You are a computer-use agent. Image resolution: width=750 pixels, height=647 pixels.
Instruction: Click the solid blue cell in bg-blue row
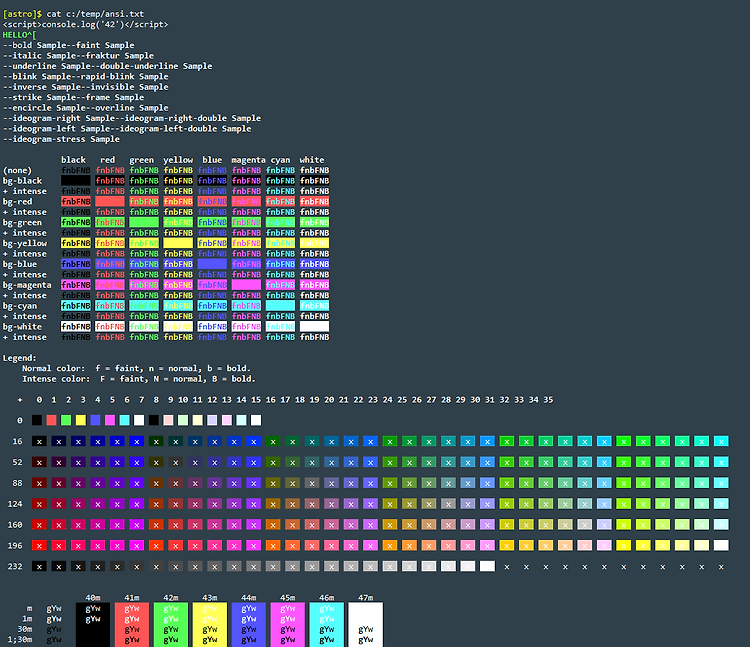(212, 264)
